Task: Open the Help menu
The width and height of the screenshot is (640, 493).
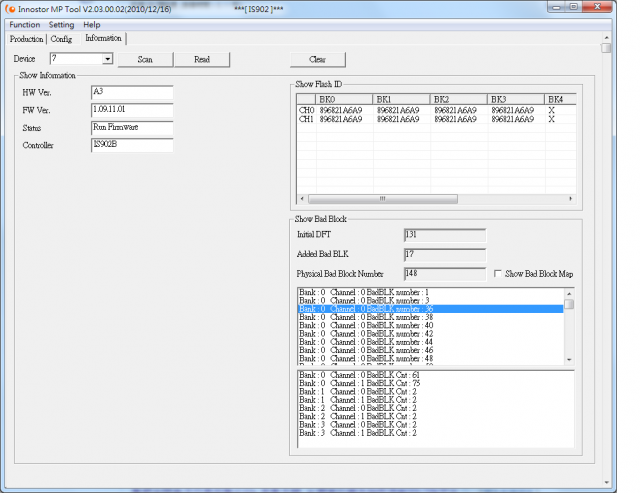Action: (x=91, y=25)
